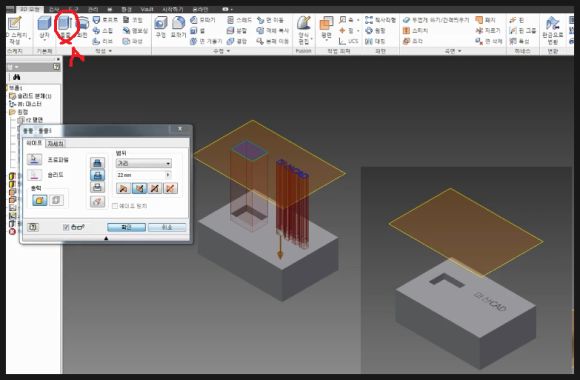Choose the Loft (로프트) tool
The width and height of the screenshot is (580, 380).
tap(105, 20)
